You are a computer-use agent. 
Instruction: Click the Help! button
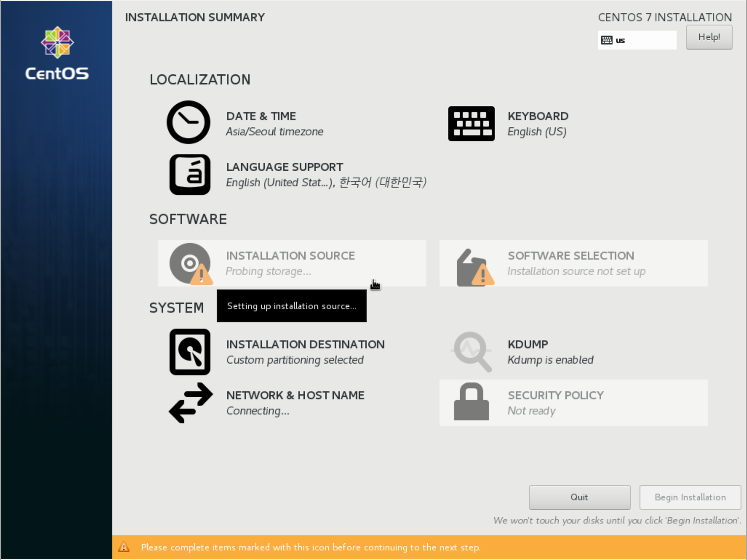pos(709,37)
